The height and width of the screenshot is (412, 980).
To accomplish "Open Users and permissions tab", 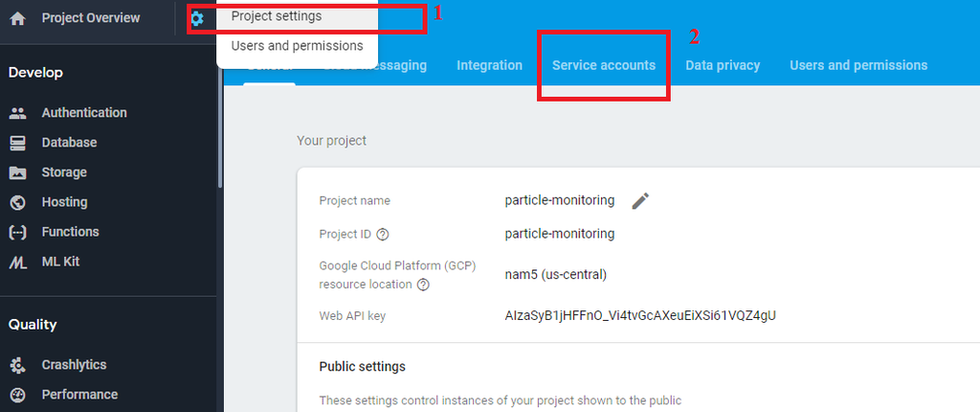I will [857, 65].
